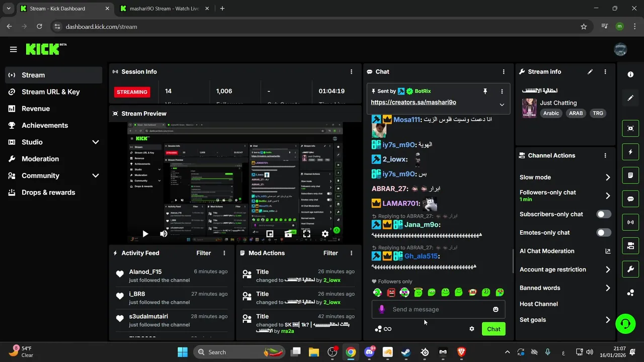
Task: Toggle the lightning Activity Feed icon in sidebar
Action: point(630,152)
